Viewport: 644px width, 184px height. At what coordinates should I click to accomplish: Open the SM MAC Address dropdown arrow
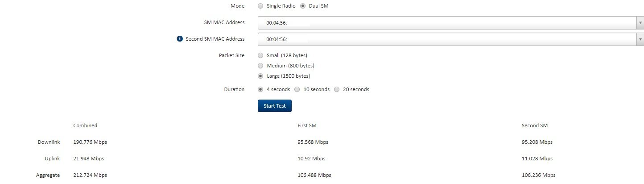640,22
